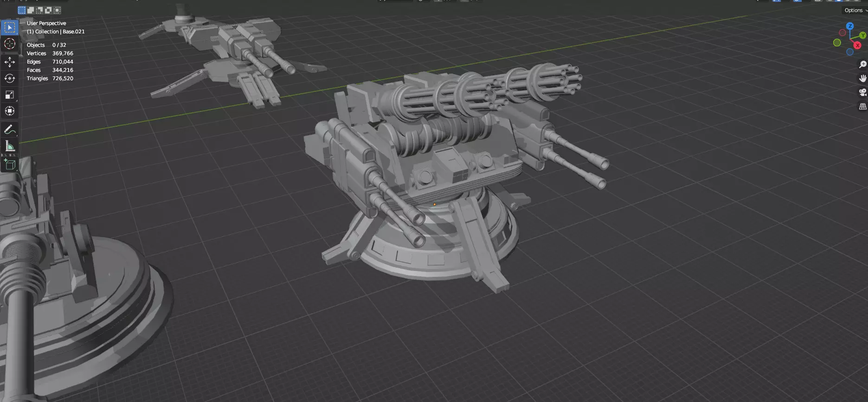Click the negative Z circle on gizmo
Screen dimensions: 868x402
[850, 52]
